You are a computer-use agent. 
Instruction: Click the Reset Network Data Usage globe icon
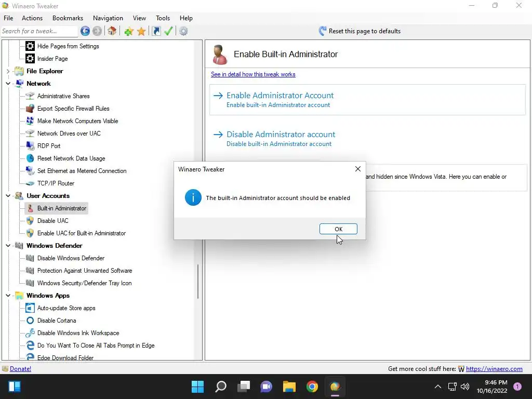point(30,158)
